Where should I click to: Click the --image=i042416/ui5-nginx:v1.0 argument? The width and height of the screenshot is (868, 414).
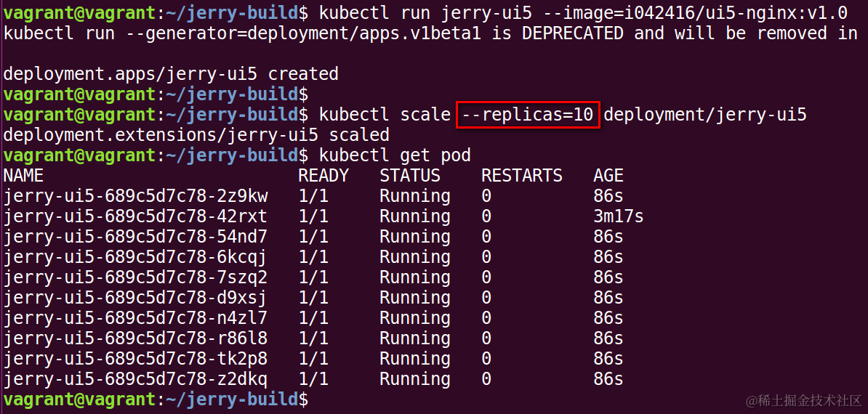pos(695,13)
